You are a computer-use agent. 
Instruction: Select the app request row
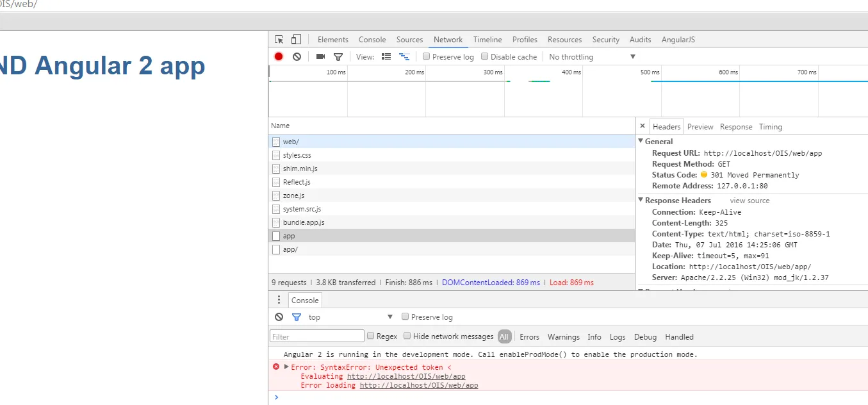(452, 236)
